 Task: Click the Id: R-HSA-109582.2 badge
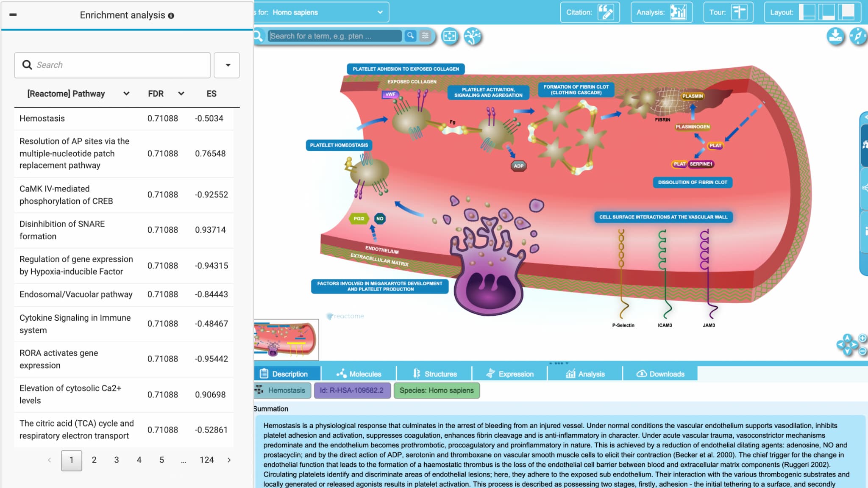point(351,390)
